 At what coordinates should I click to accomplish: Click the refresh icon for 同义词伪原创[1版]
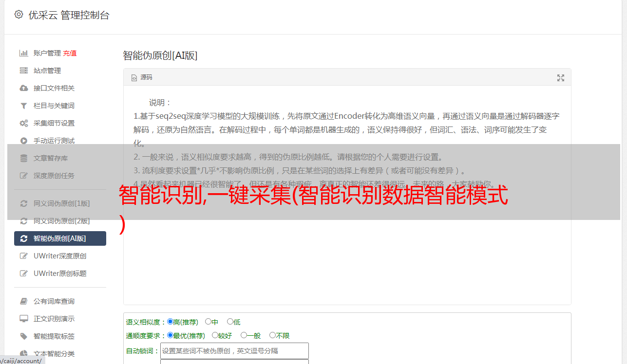pyautogui.click(x=23, y=203)
